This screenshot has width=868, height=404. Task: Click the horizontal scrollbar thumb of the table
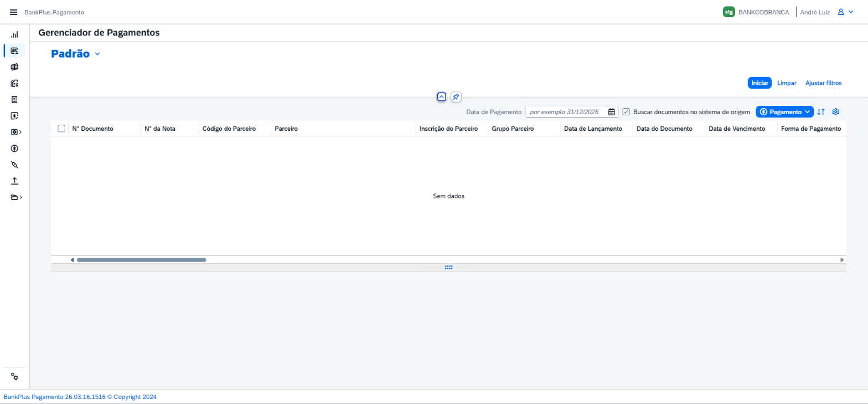pyautogui.click(x=141, y=260)
